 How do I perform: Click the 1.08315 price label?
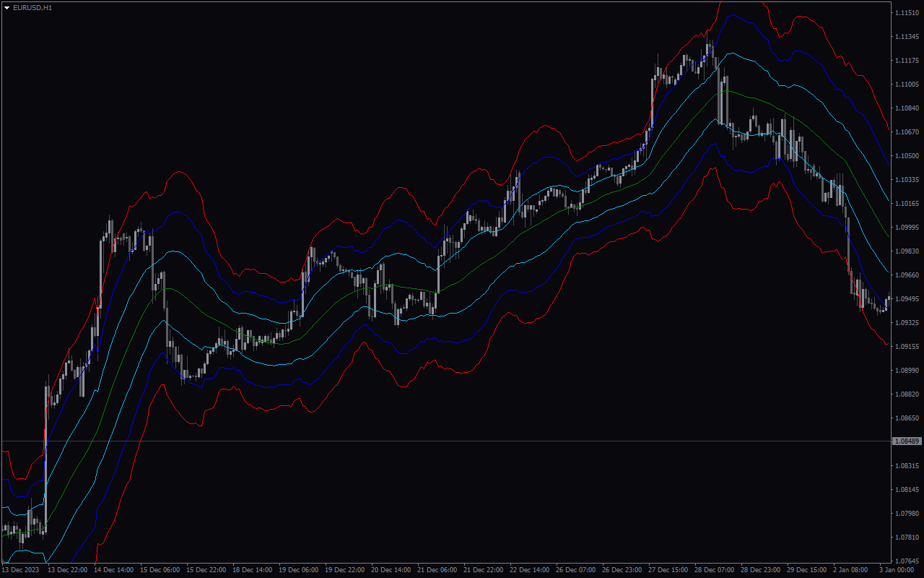(x=907, y=466)
